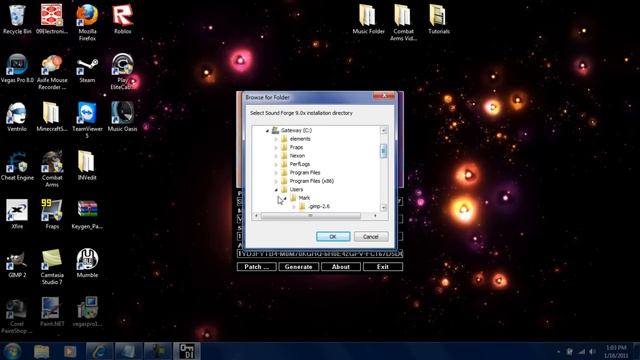Image resolution: width=640 pixels, height=360 pixels.
Task: Select the Keygen_Pa... archive icon
Action: pyautogui.click(x=87, y=214)
